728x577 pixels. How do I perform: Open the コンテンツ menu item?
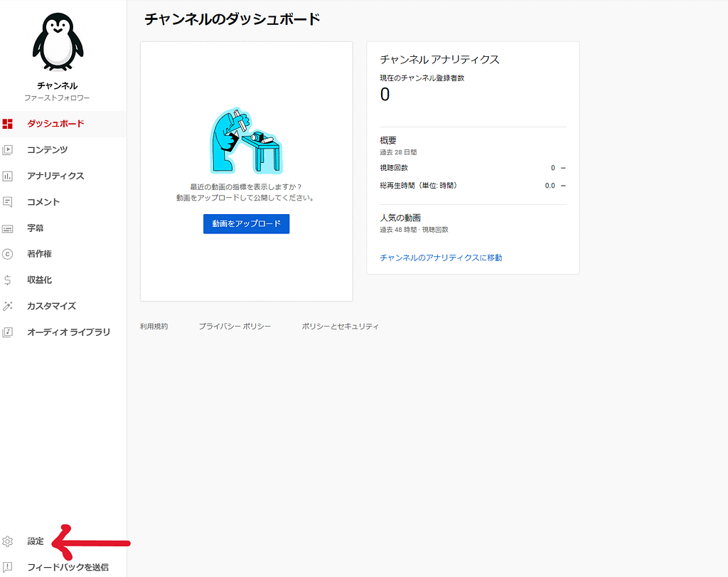pos(47,149)
